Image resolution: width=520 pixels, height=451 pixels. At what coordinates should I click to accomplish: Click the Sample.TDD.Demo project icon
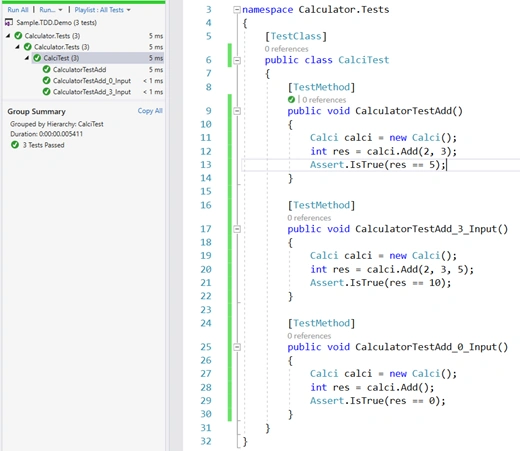click(9, 23)
